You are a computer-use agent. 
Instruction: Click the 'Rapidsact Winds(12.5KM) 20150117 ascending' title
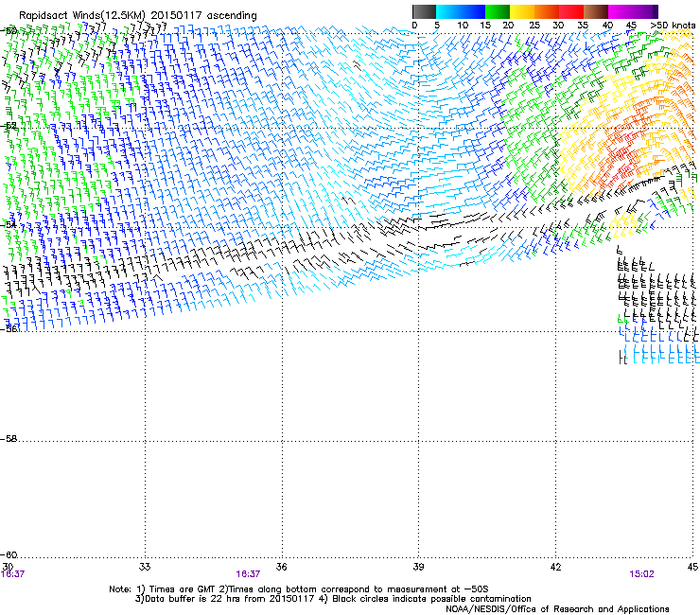pyautogui.click(x=138, y=16)
